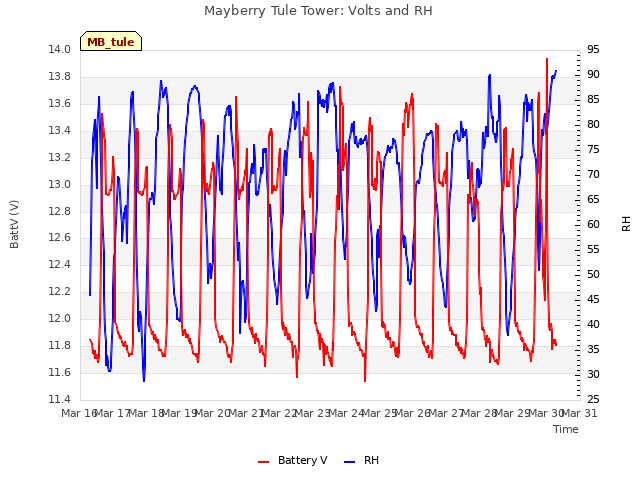The height and width of the screenshot is (480, 640).
Task: Click the red battery voltage peak near 13.95
Action: click(x=547, y=60)
